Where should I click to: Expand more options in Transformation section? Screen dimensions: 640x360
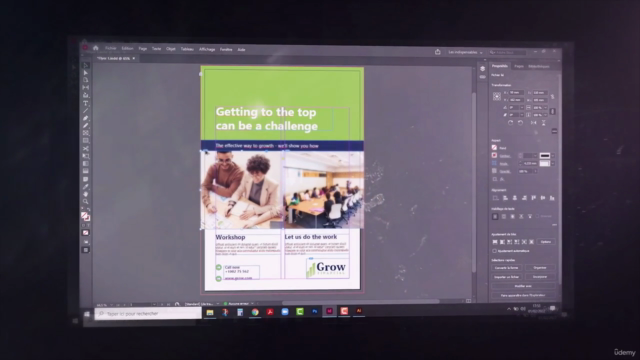tap(554, 131)
